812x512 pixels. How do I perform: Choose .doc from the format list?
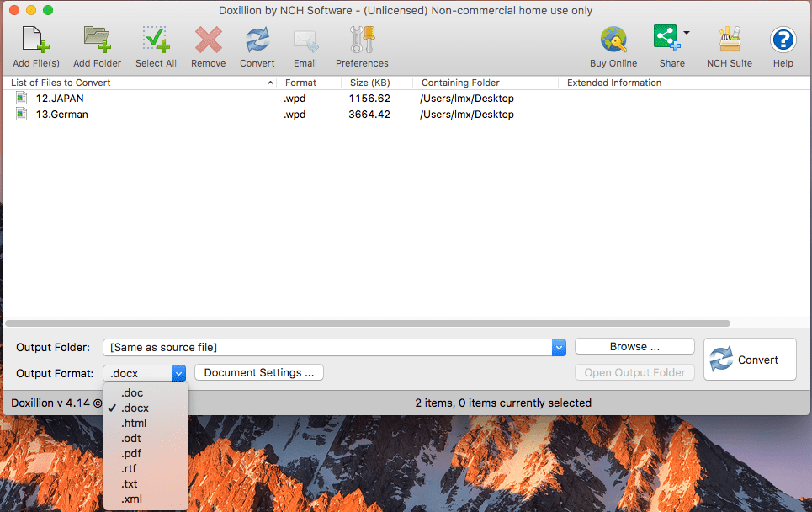click(146, 392)
